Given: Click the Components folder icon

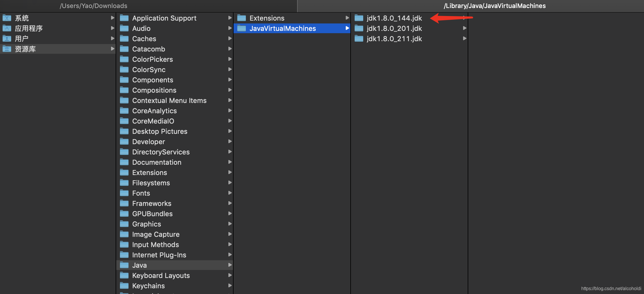Looking at the screenshot, I should pyautogui.click(x=124, y=80).
